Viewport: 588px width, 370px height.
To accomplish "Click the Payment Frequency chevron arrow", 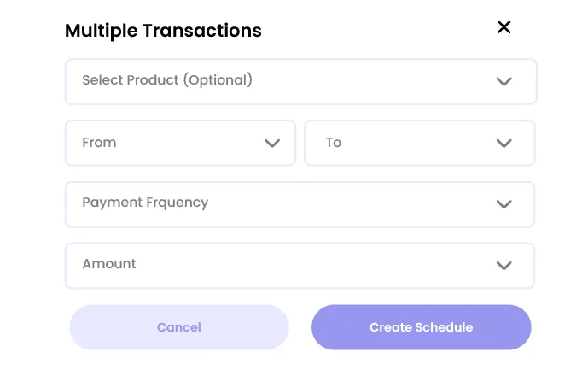I will (504, 204).
